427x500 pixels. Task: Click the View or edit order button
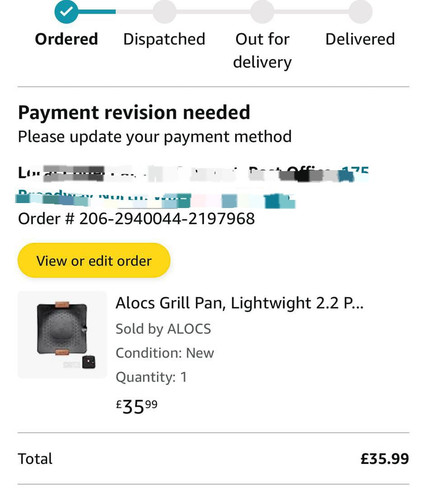[94, 260]
